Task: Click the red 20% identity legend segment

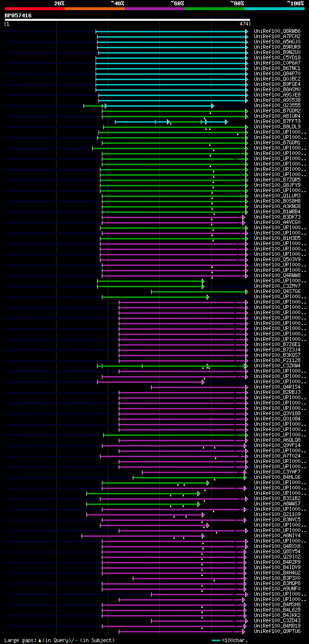Action: (34, 9)
